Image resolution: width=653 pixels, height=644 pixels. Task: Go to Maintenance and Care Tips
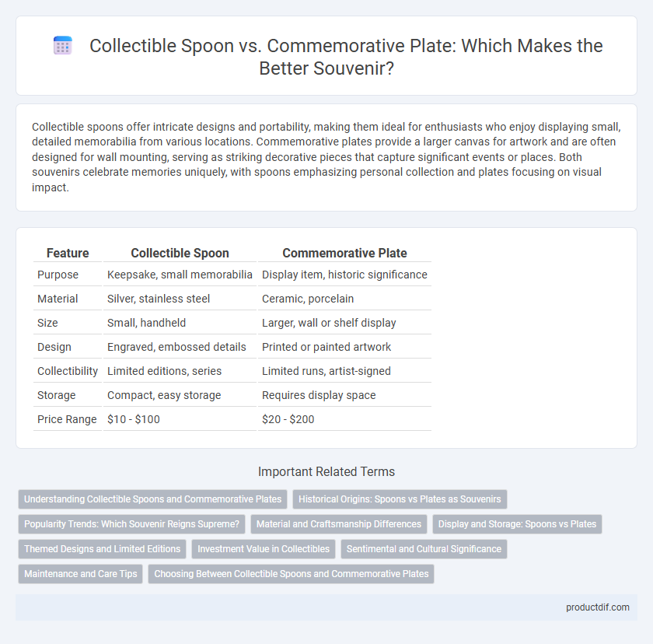[80, 574]
